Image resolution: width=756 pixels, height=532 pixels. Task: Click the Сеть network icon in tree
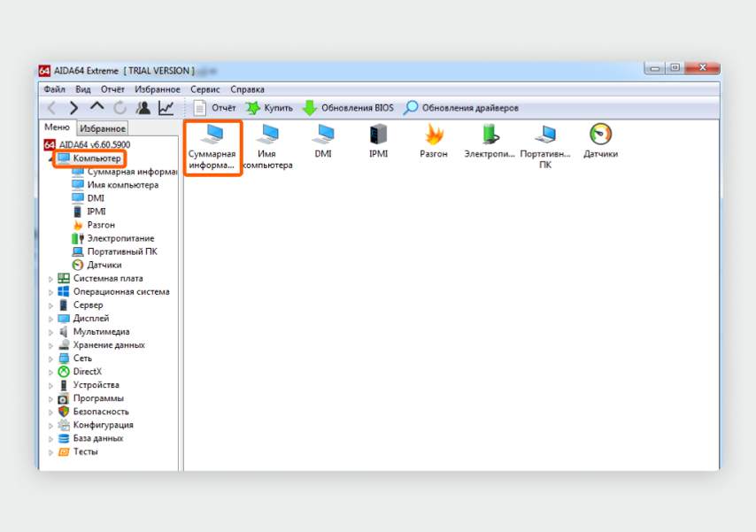pyautogui.click(x=64, y=359)
